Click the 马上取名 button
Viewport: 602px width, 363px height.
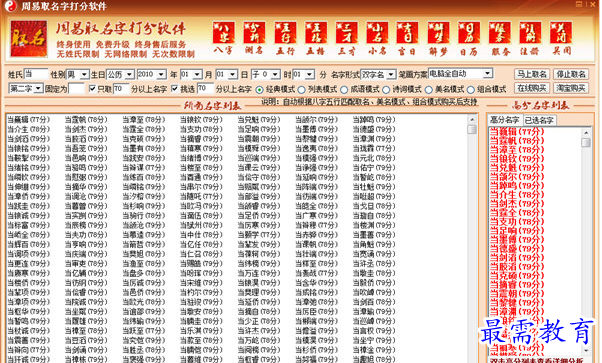[x=532, y=74]
